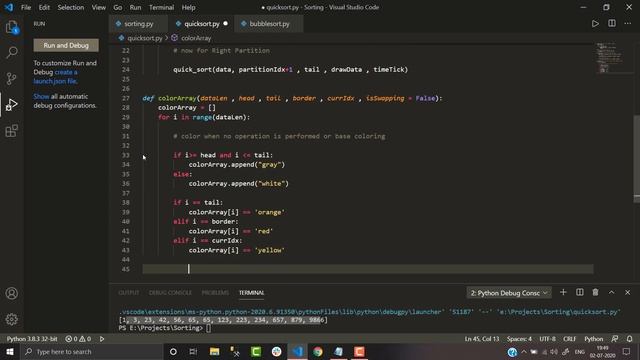Click the Visual Studio Code taskbar icon

(x=298, y=351)
